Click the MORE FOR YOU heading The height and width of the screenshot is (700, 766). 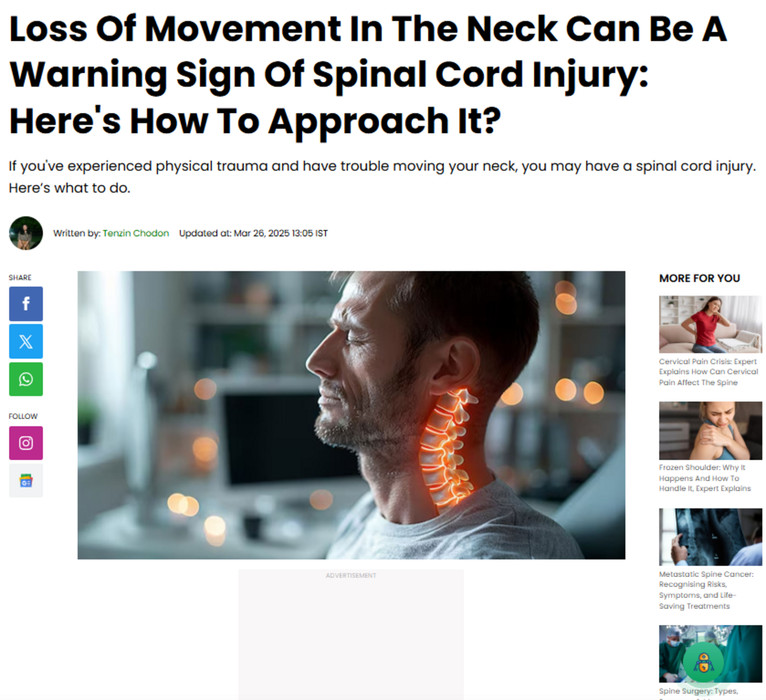pos(699,278)
